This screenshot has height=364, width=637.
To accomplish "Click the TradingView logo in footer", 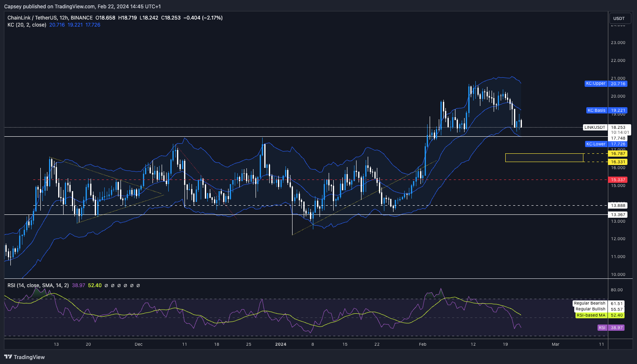I will tap(25, 357).
